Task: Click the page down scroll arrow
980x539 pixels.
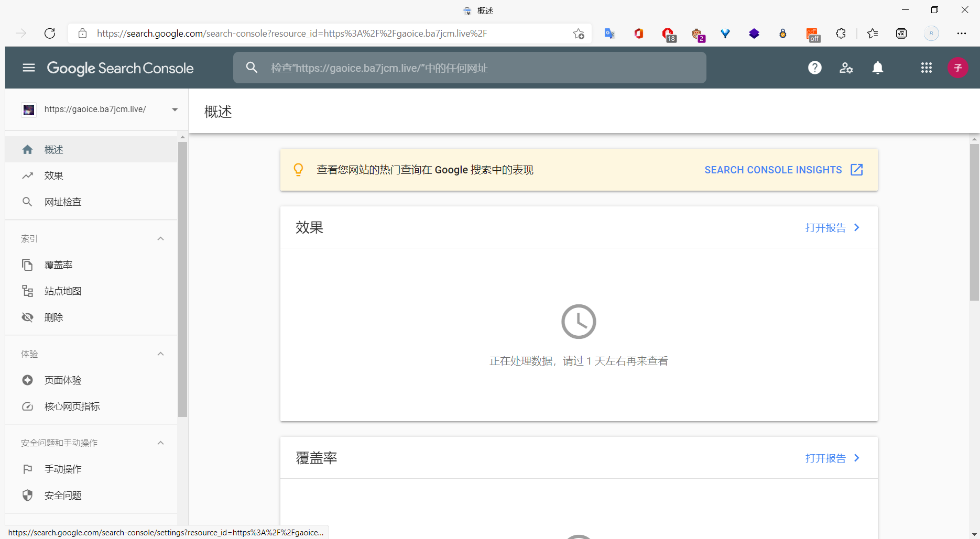Action: click(974, 534)
